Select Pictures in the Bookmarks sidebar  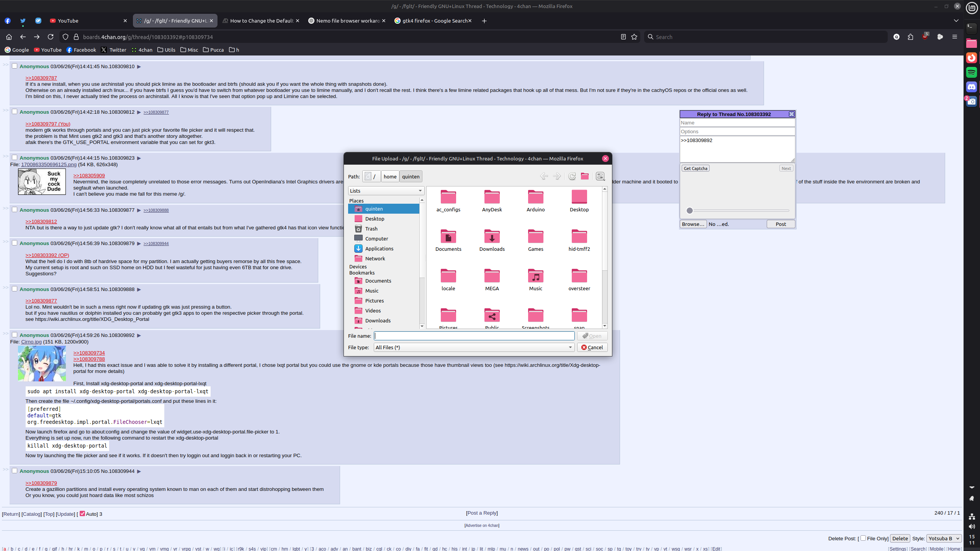(x=374, y=301)
